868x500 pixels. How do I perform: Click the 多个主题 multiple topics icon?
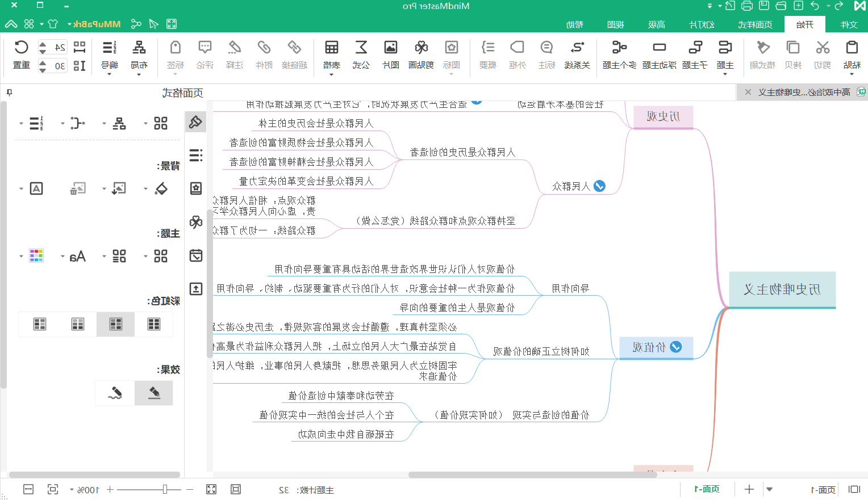pyautogui.click(x=619, y=48)
